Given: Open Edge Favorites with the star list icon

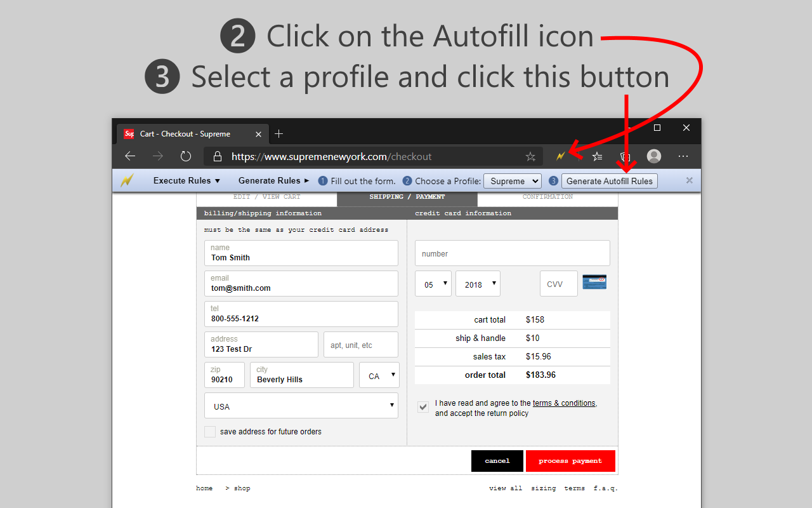Looking at the screenshot, I should click(x=596, y=156).
